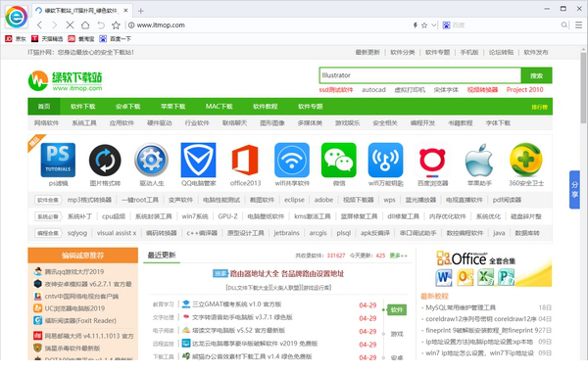Open the 图片格式转 converter icon
Image resolution: width=588 pixels, height=374 pixels.
pos(105,160)
